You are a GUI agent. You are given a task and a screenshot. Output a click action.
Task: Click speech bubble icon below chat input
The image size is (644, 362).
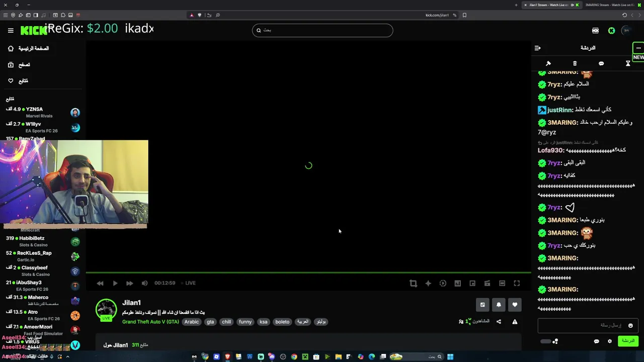click(x=596, y=341)
